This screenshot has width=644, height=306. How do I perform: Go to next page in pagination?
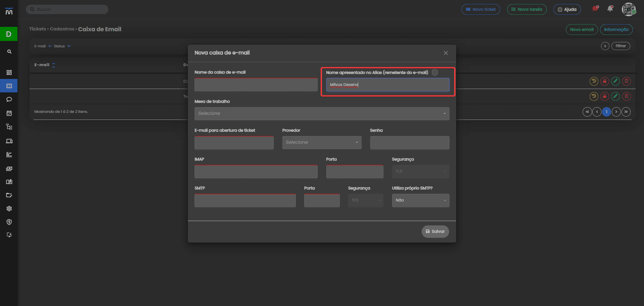coord(616,112)
